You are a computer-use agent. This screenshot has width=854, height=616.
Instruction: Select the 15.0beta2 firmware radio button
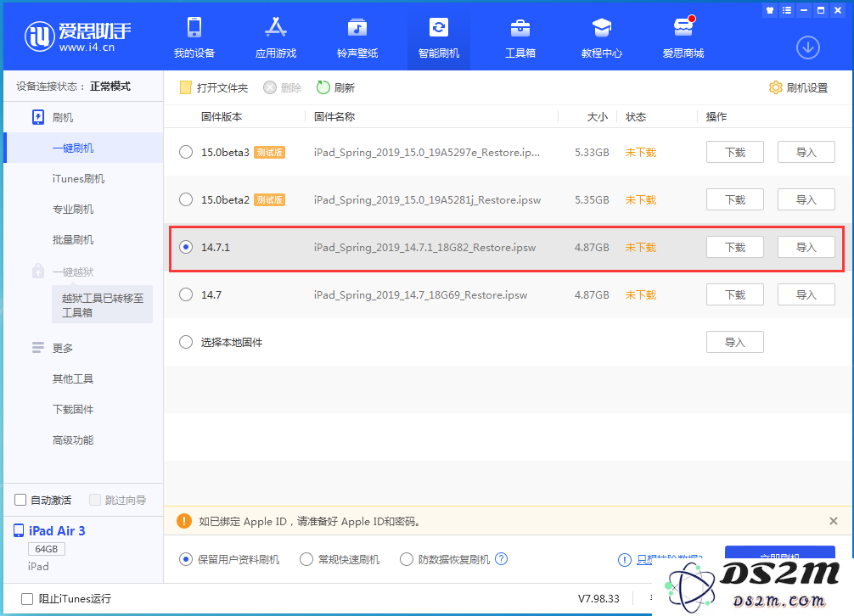tap(186, 199)
